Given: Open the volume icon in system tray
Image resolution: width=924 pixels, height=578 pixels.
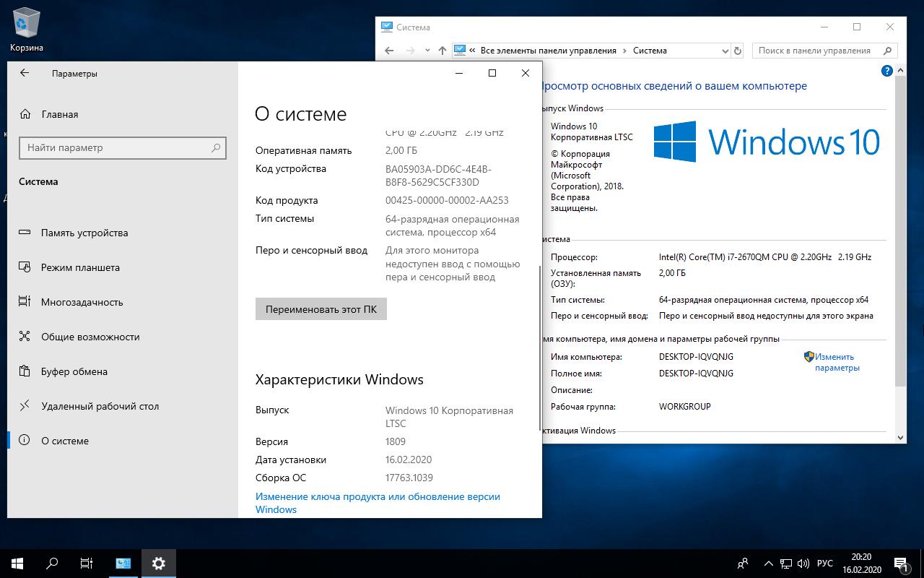Looking at the screenshot, I should [803, 563].
